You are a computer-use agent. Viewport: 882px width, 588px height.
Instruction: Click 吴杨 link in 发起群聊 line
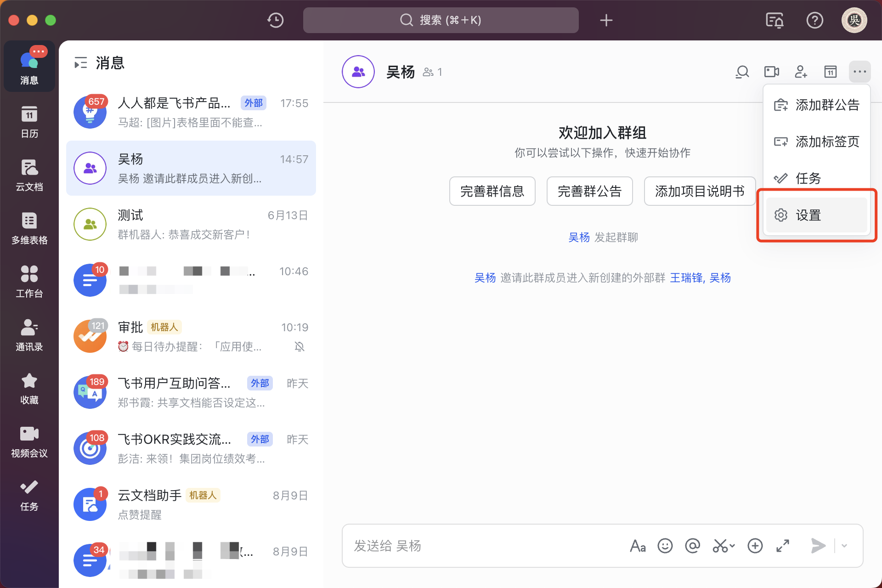point(579,237)
